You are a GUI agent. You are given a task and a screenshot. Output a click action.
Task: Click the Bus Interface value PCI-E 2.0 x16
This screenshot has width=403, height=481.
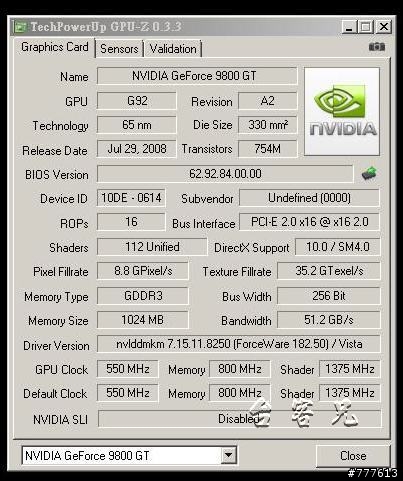pyautogui.click(x=309, y=222)
